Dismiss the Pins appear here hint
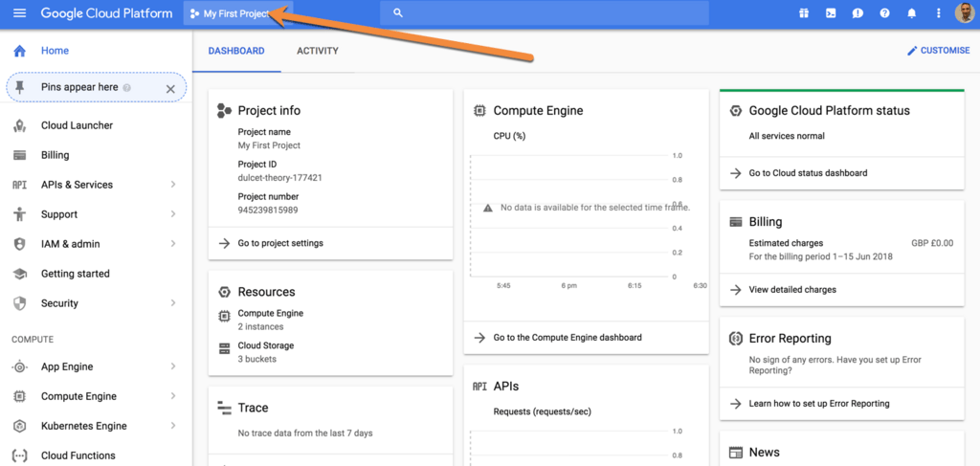This screenshot has height=466, width=980. tap(170, 89)
